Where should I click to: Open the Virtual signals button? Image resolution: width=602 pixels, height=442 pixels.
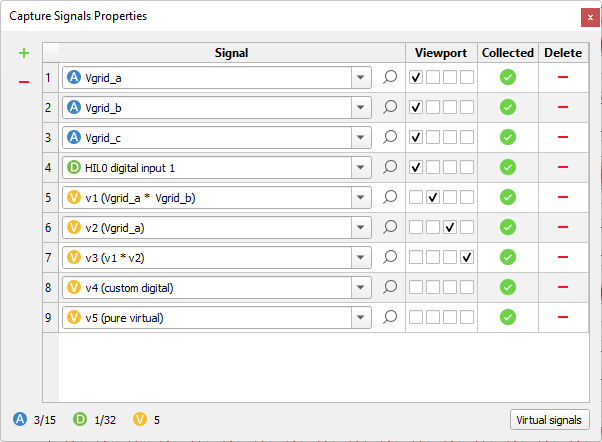[x=549, y=420]
